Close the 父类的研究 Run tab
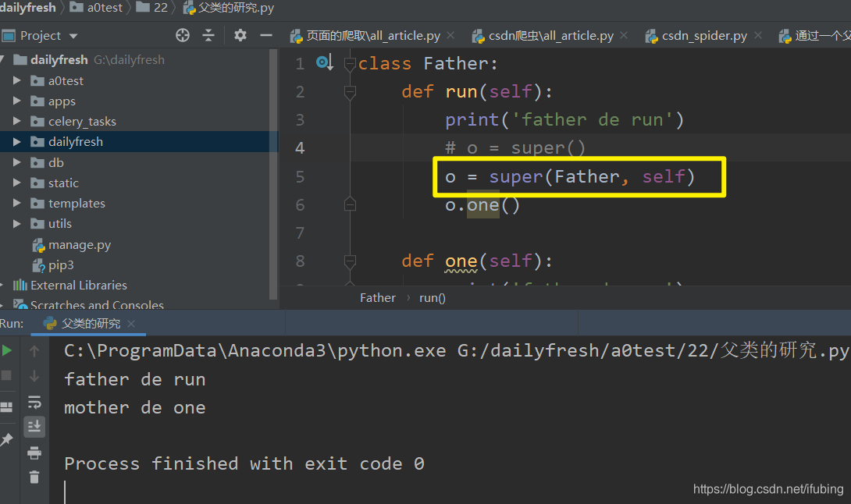The image size is (851, 504). 131,324
